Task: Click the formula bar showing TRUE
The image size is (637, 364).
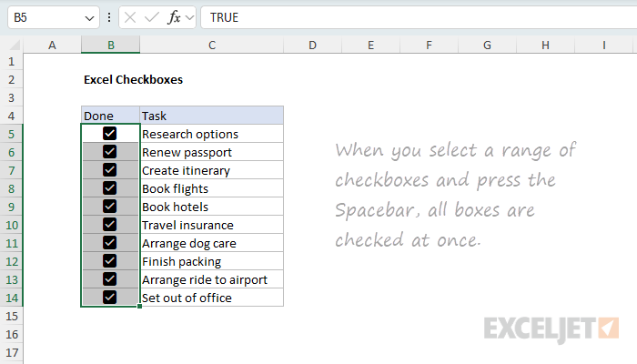Action: tap(419, 17)
